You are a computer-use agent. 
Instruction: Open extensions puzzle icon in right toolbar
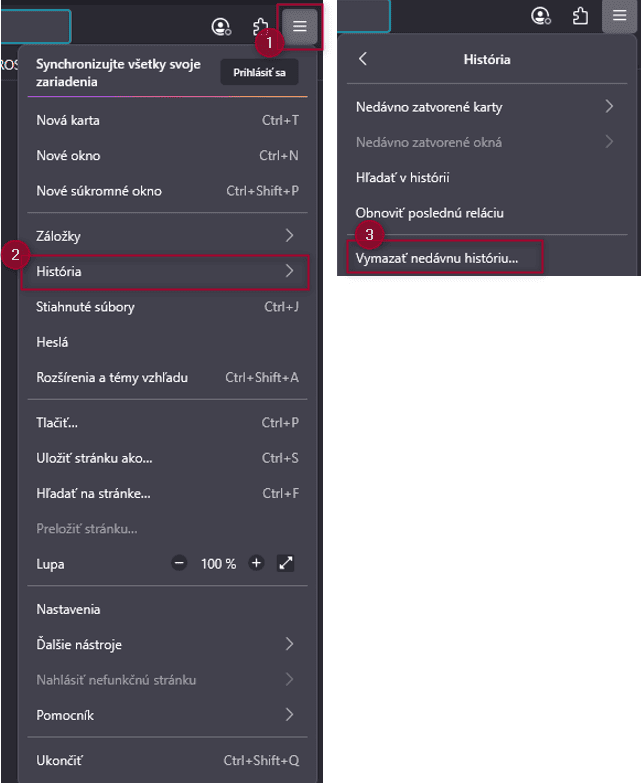580,15
